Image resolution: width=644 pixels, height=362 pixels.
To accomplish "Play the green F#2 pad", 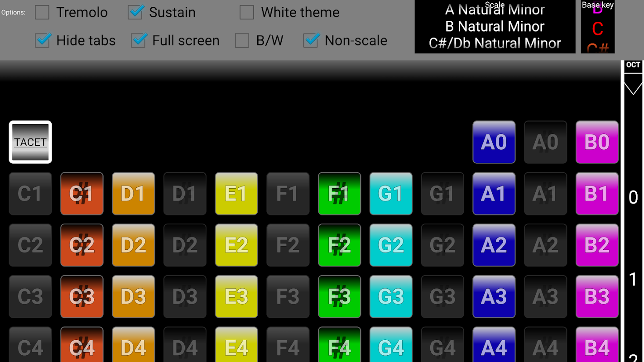I will (x=339, y=245).
